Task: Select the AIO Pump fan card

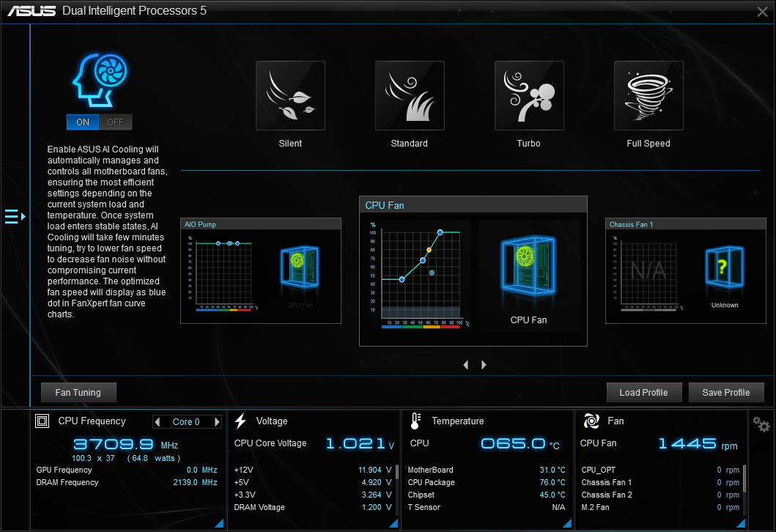Action: (x=260, y=270)
